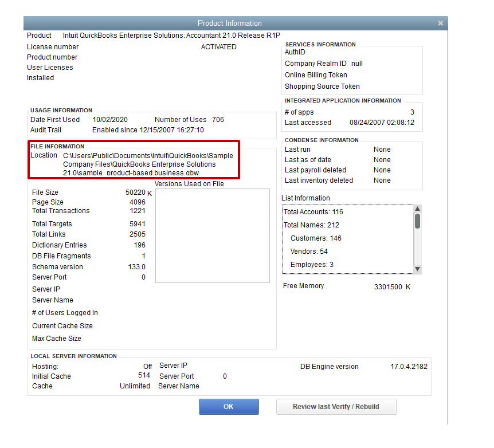Image resolution: width=494 pixels, height=448 pixels.
Task: Click Last inventory deleted label
Action: click(319, 180)
